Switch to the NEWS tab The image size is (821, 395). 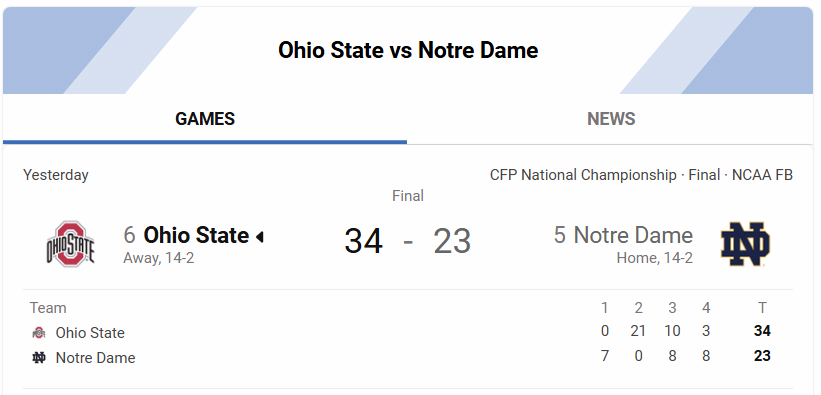(x=611, y=119)
